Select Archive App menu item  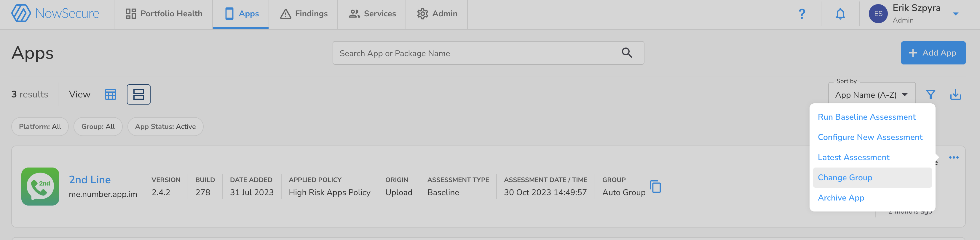841,198
